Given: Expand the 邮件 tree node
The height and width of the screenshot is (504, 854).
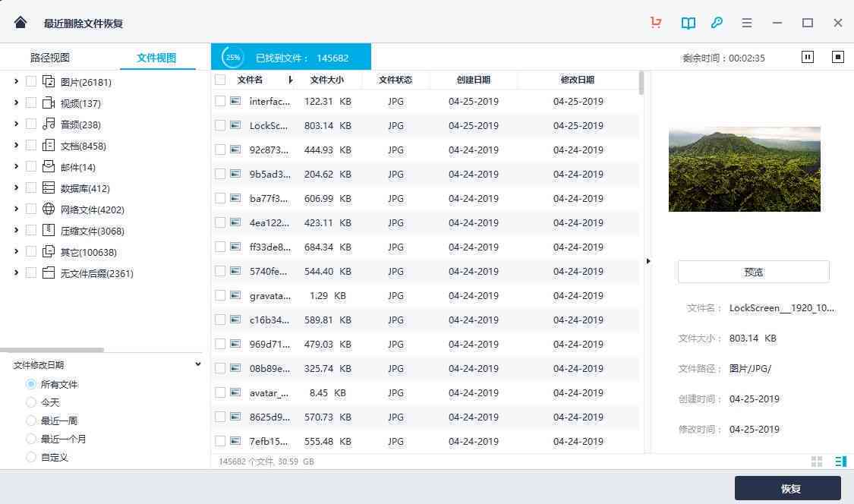Looking at the screenshot, I should [16, 166].
